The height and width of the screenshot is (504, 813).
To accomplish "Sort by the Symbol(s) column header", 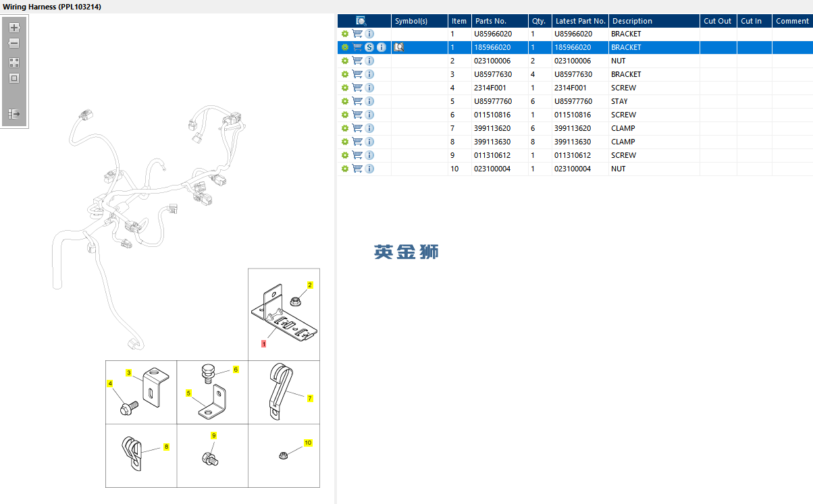I will tap(419, 21).
